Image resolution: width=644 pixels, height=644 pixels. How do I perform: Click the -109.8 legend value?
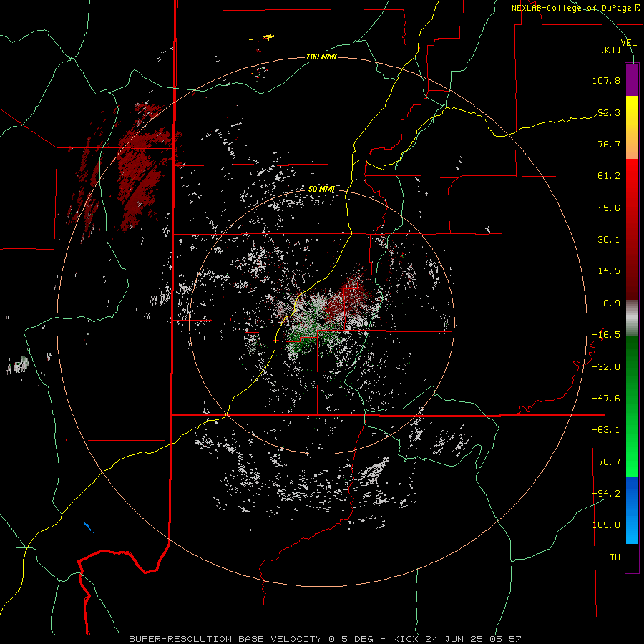tap(603, 525)
